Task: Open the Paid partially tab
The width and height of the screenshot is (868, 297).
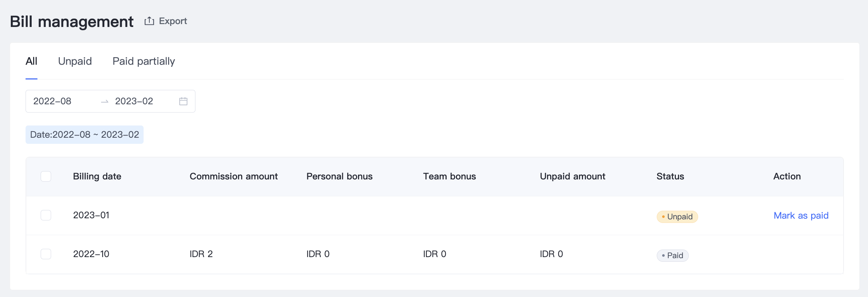Action: (144, 61)
